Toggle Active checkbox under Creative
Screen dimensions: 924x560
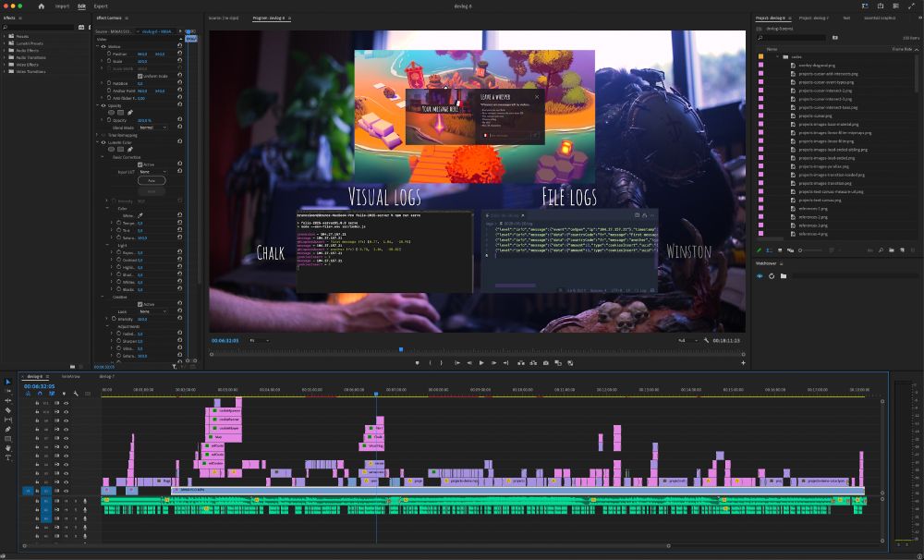(140, 304)
